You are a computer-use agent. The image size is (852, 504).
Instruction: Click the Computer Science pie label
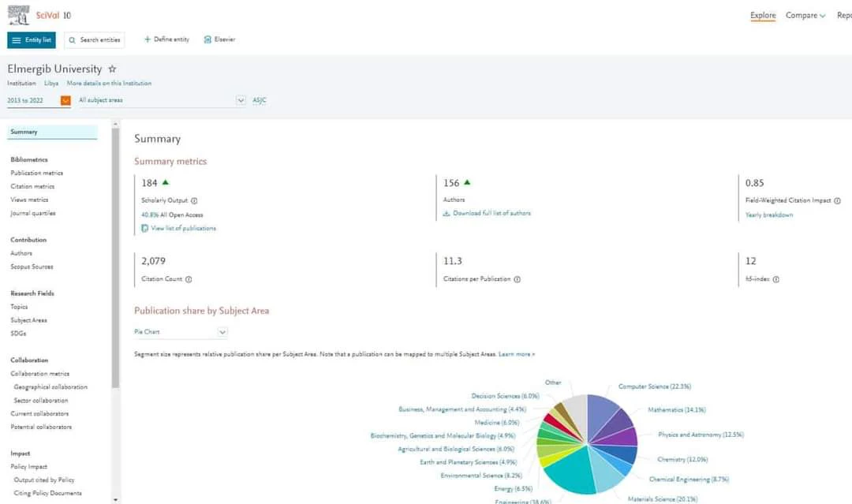[x=655, y=386]
